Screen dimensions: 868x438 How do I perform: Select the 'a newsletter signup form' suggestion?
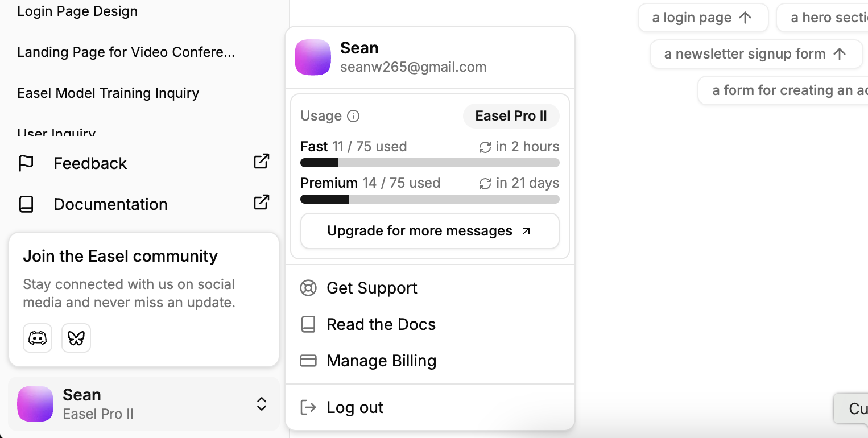756,53
